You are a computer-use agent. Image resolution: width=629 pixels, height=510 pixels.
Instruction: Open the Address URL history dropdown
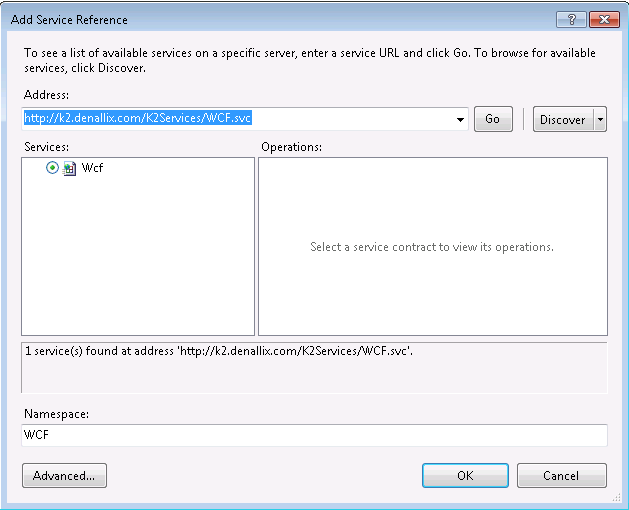coord(460,119)
